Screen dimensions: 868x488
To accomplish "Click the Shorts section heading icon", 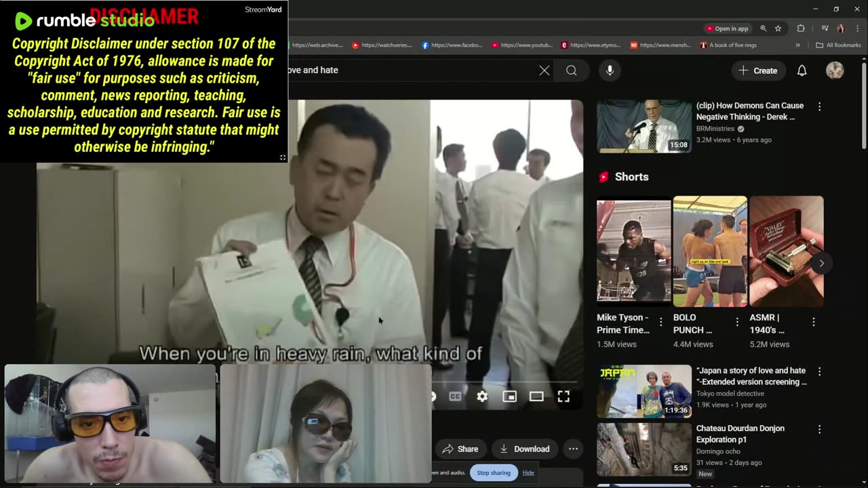I will click(x=604, y=177).
